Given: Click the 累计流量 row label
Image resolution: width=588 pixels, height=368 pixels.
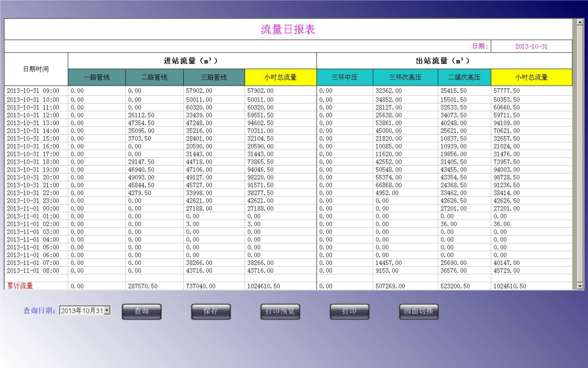Looking at the screenshot, I should pyautogui.click(x=20, y=286).
